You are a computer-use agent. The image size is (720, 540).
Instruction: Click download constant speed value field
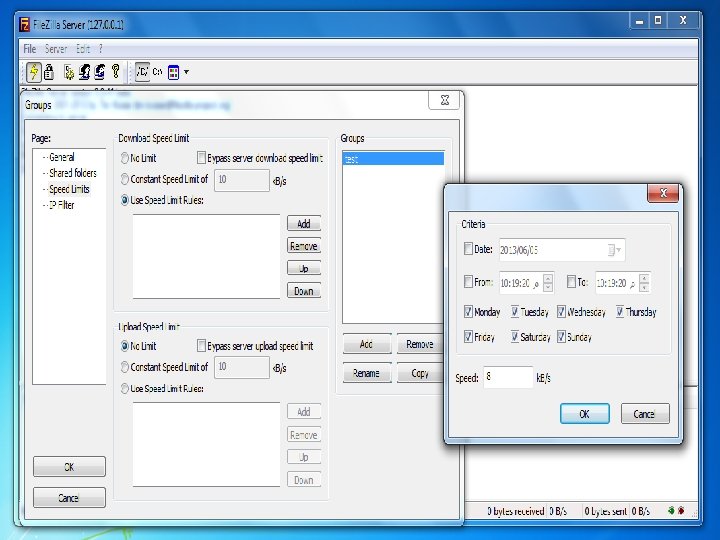(242, 180)
